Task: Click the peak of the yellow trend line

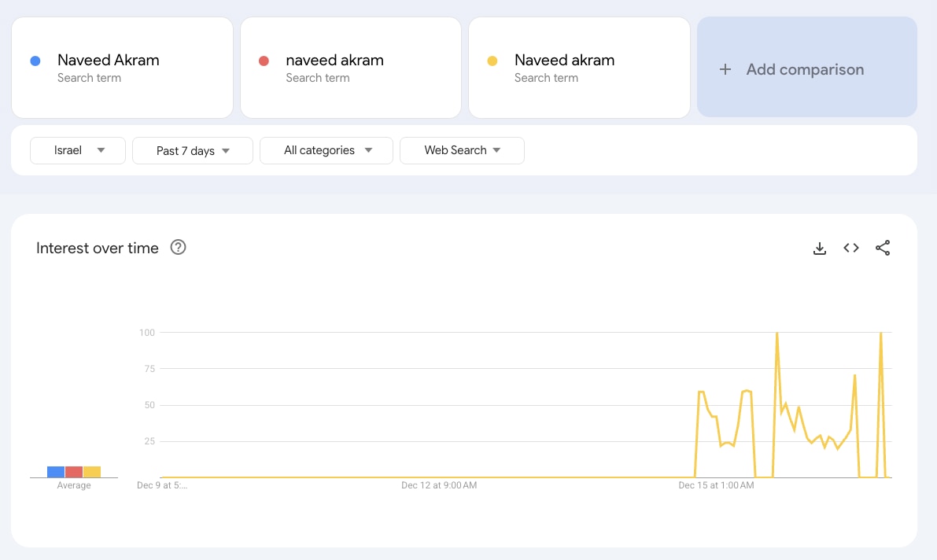Action: [x=779, y=334]
